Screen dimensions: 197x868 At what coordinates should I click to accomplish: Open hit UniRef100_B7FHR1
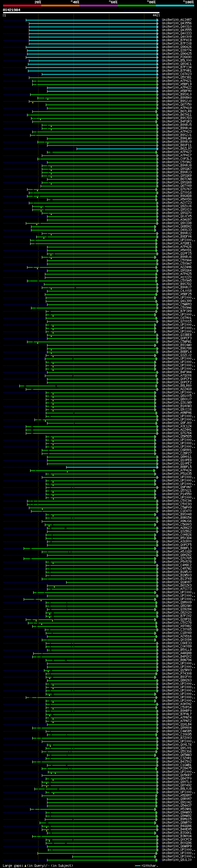point(177,71)
